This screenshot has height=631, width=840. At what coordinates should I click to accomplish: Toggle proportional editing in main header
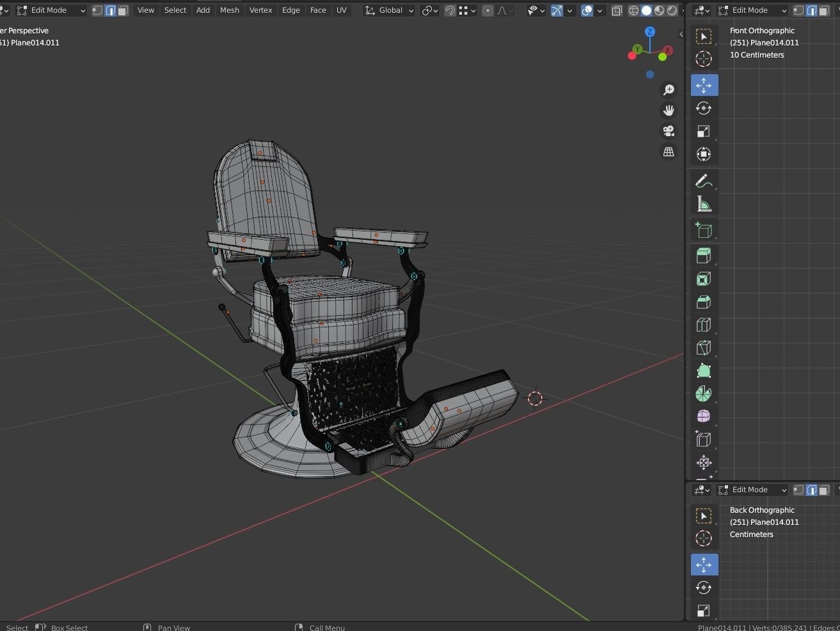click(x=488, y=10)
